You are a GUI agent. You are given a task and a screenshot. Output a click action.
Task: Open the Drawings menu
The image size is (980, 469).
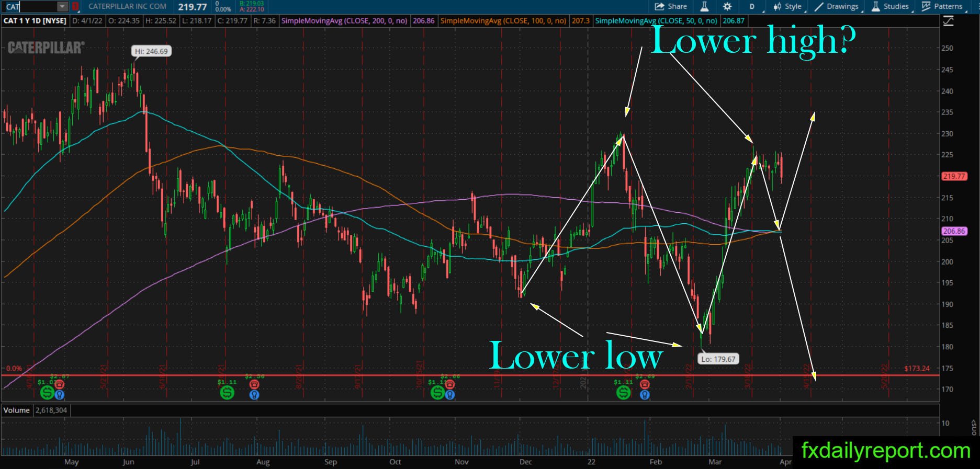tap(837, 7)
